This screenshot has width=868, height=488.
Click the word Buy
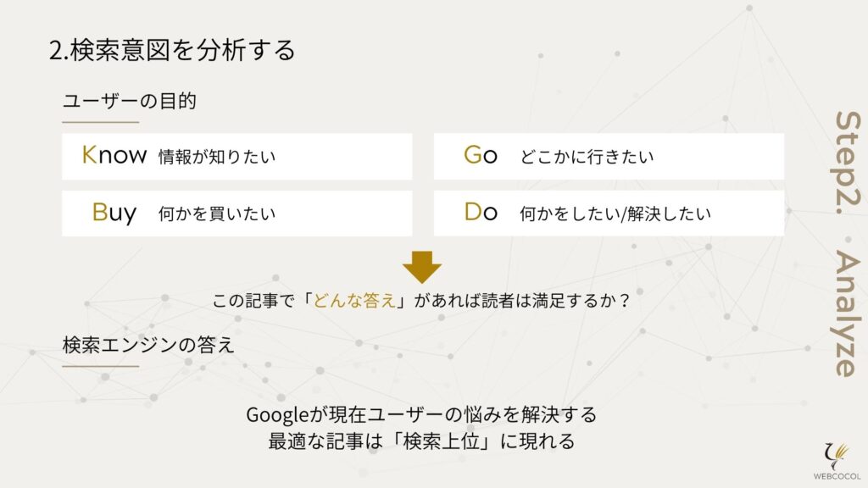114,213
